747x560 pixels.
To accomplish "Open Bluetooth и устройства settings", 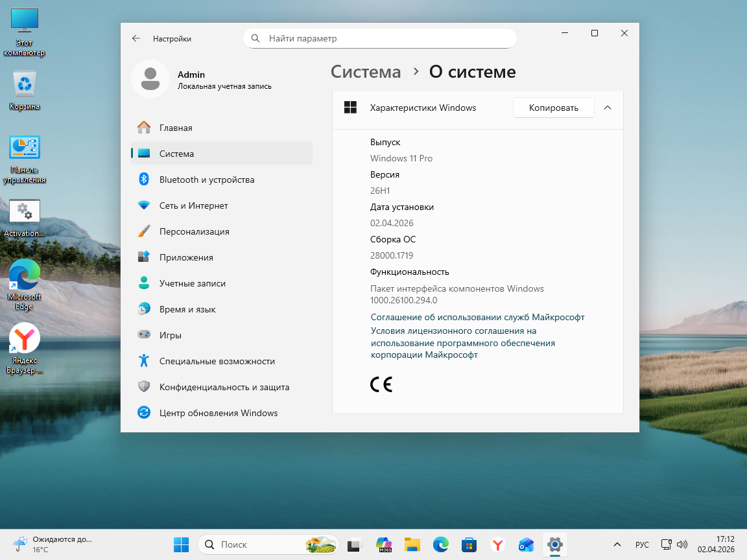I will pos(206,180).
